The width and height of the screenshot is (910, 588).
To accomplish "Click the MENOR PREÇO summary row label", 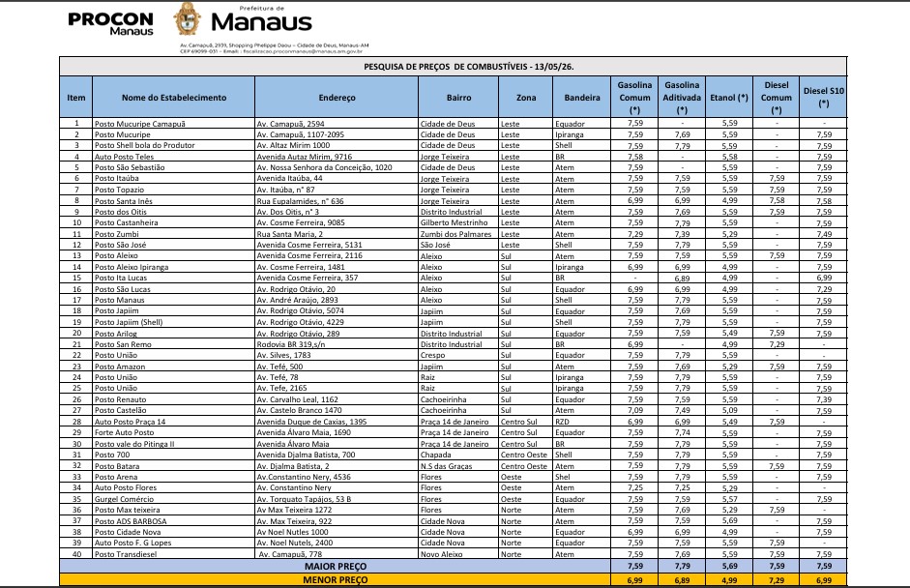I will (336, 579).
